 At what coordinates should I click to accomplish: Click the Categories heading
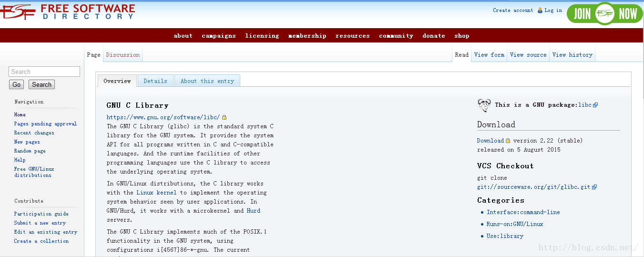[x=501, y=200]
